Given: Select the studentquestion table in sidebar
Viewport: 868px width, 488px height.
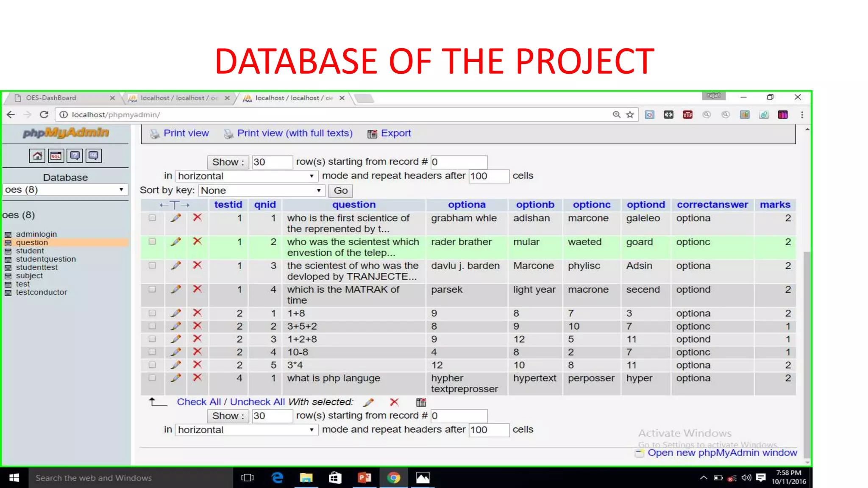Looking at the screenshot, I should [x=46, y=259].
